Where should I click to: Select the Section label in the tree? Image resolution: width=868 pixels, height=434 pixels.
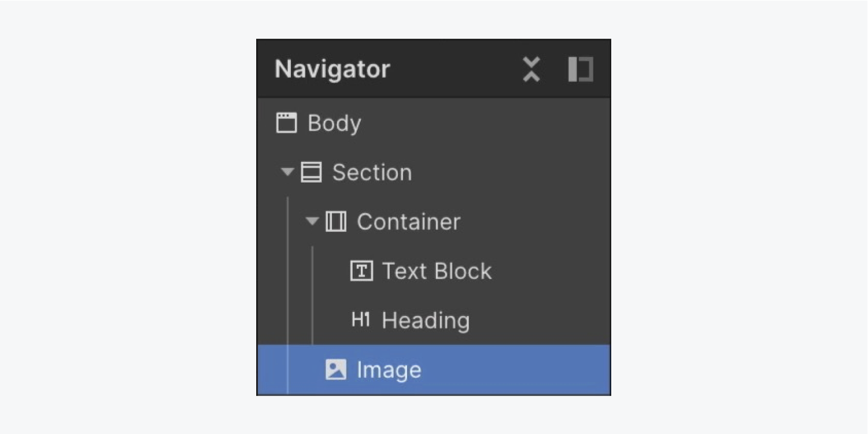pos(372,172)
